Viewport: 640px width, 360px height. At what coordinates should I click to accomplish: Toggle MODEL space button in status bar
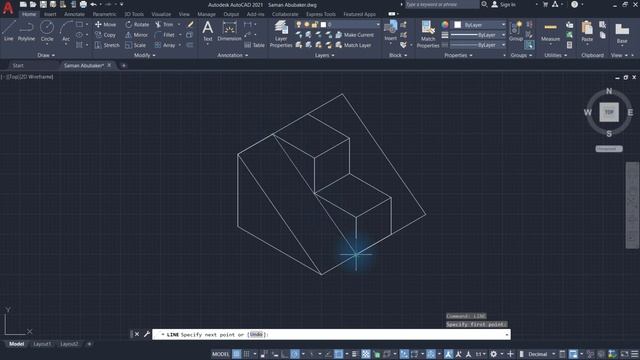point(220,354)
